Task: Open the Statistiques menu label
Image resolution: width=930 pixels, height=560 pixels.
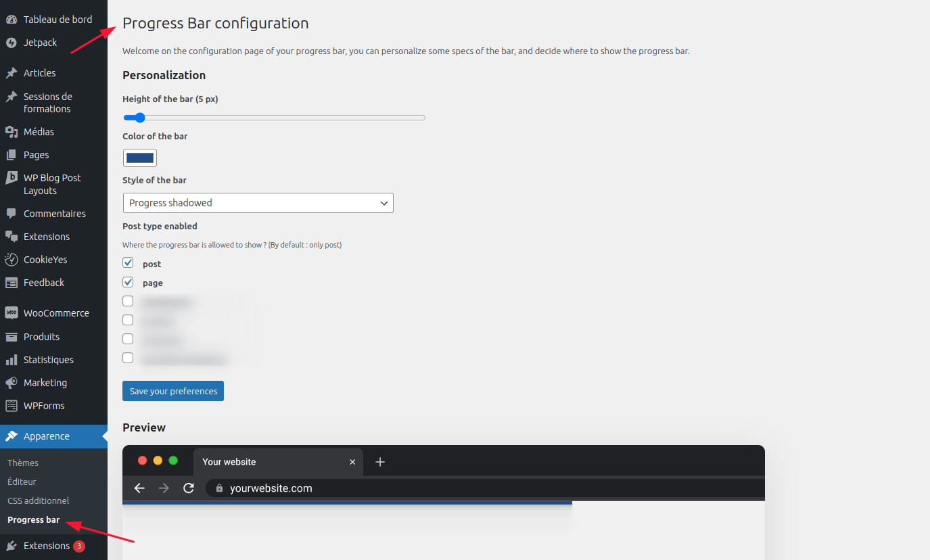Action: [x=49, y=360]
